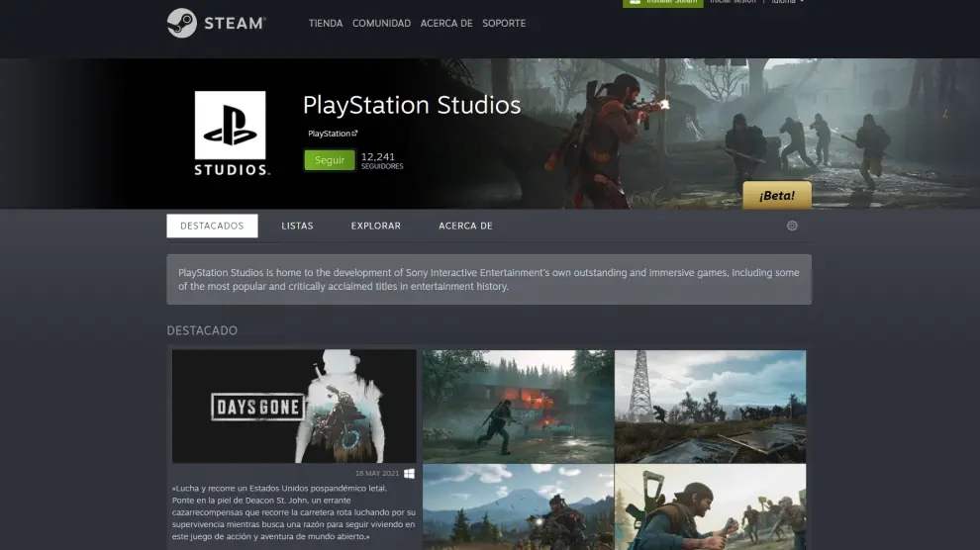980x550 pixels.
Task: Go to ACERCA DE in top navigation
Action: [x=445, y=23]
